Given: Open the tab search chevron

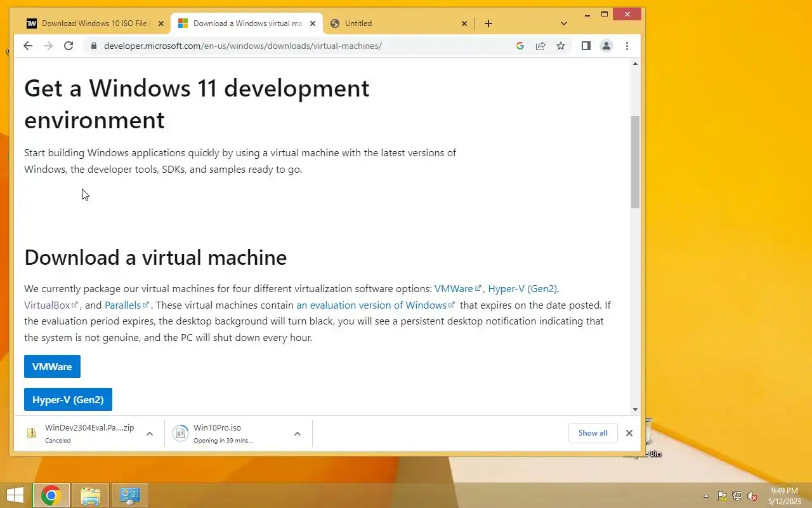Looking at the screenshot, I should pyautogui.click(x=564, y=23).
